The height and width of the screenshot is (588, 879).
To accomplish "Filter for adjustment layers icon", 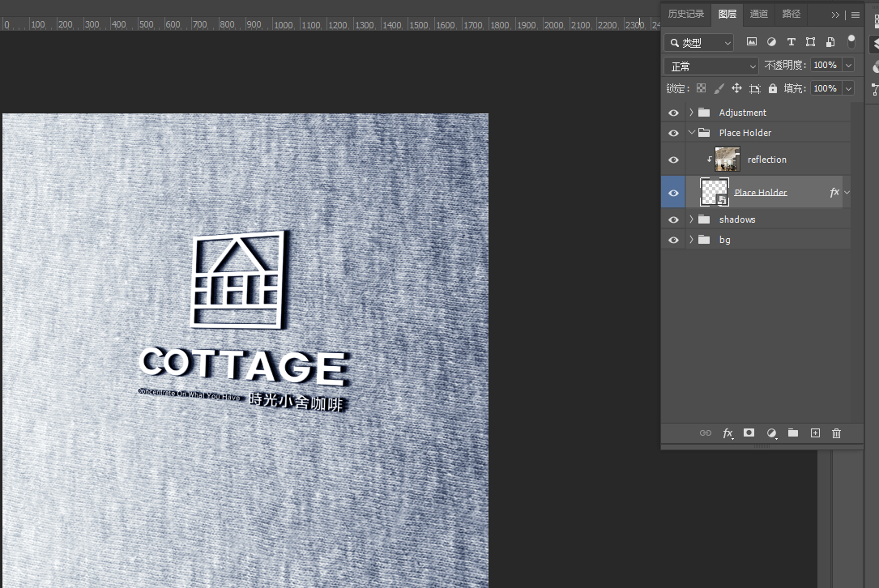I will tap(771, 41).
